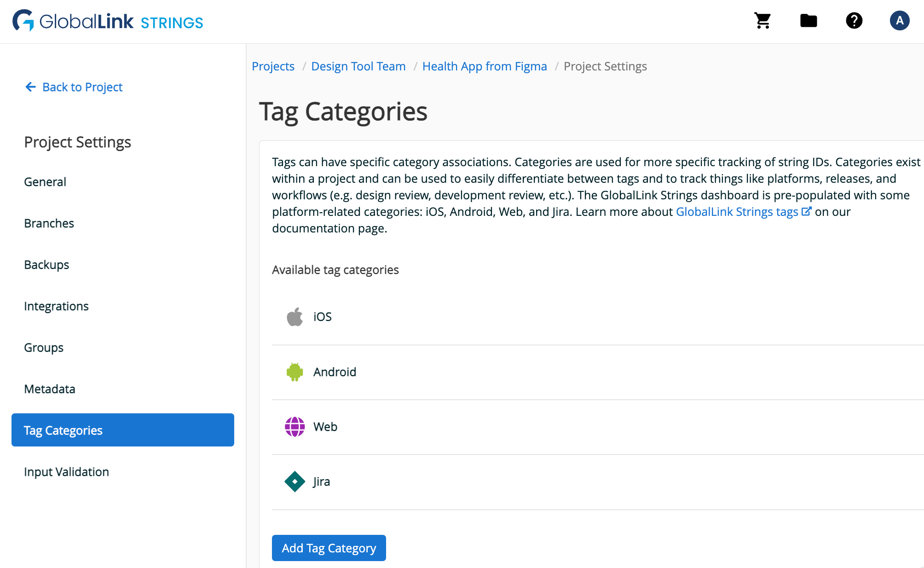The height and width of the screenshot is (568, 924).
Task: Open the user avatar menu A
Action: [x=900, y=21]
